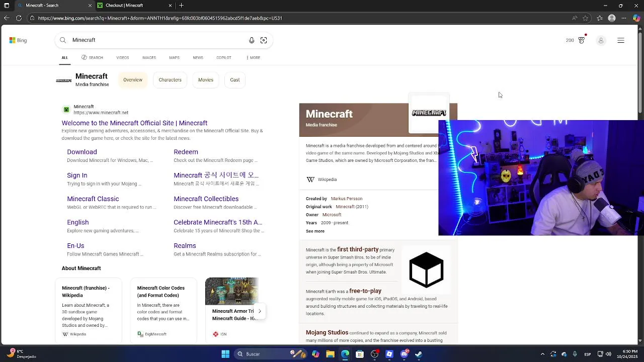Open Welcome to the Minecraft Official Site result

coord(134,123)
